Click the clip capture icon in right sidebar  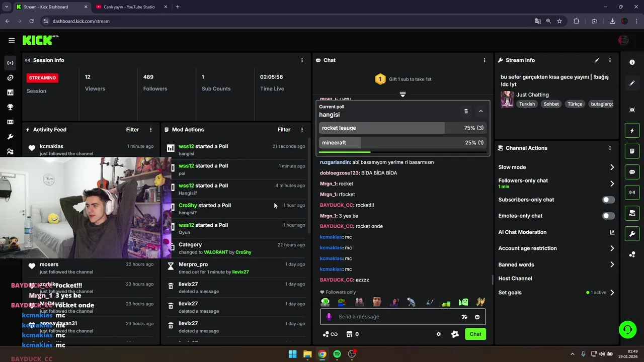[x=632, y=110]
